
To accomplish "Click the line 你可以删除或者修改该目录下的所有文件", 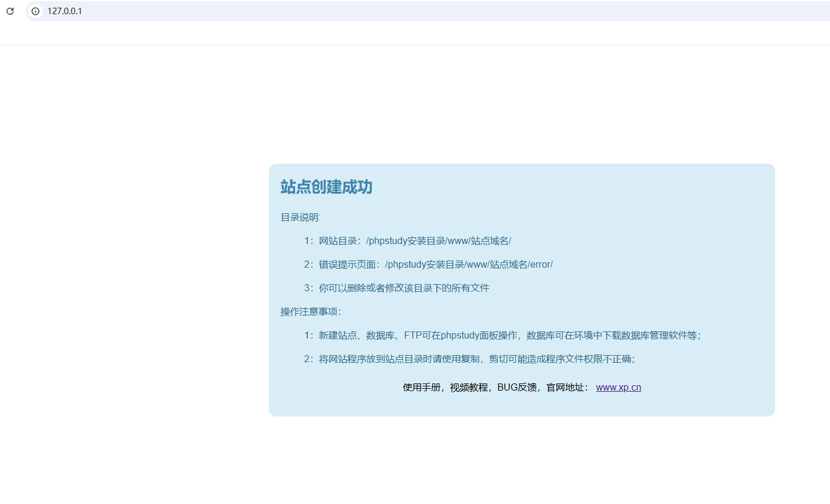I will (404, 288).
